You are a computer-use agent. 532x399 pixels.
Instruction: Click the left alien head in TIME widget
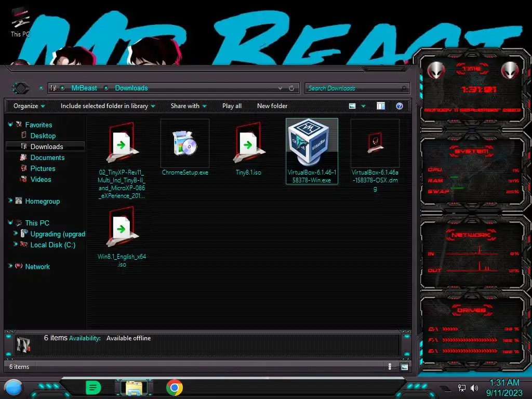(x=436, y=71)
